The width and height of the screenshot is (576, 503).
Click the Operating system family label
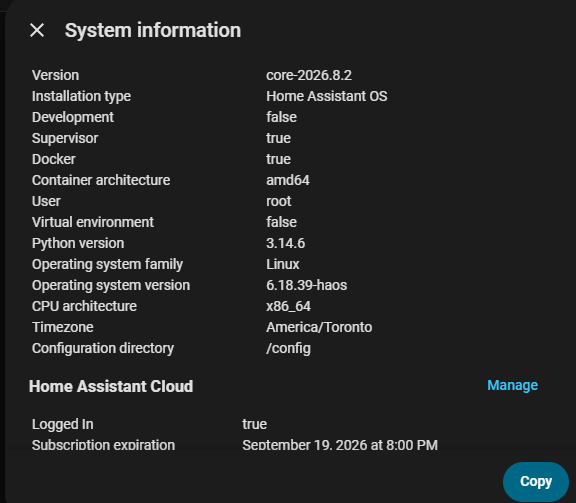pyautogui.click(x=107, y=265)
